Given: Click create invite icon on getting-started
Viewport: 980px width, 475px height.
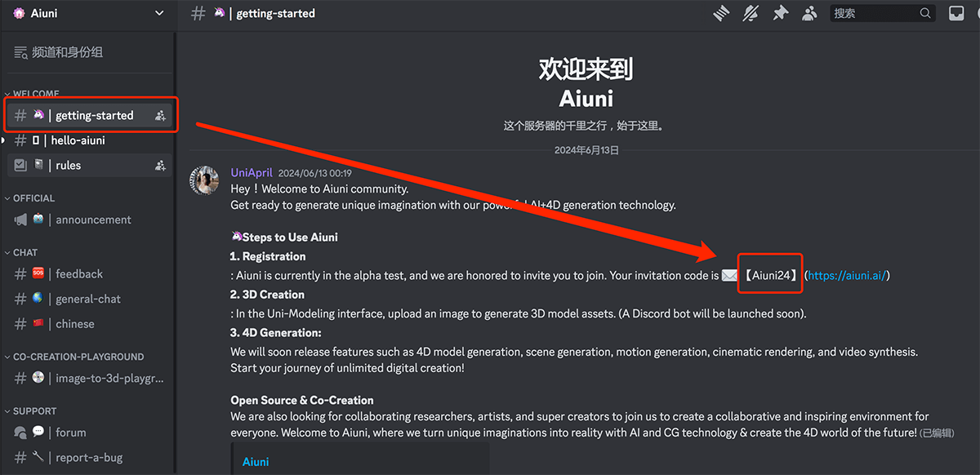Looking at the screenshot, I should (160, 116).
